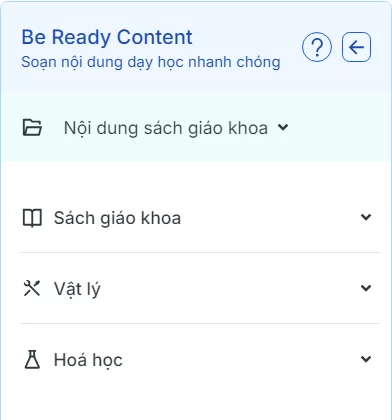The image size is (392, 420).
Task: Click the light blue content source bar background
Action: point(337,128)
